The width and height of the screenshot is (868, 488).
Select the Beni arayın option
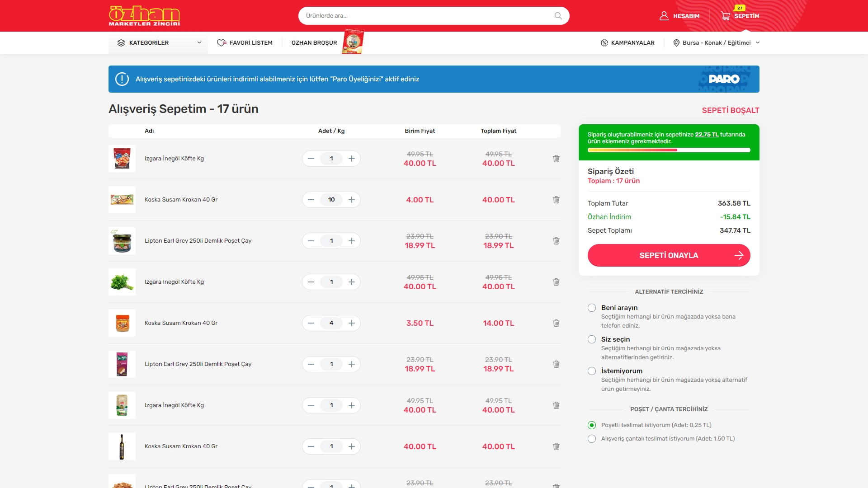(592, 308)
